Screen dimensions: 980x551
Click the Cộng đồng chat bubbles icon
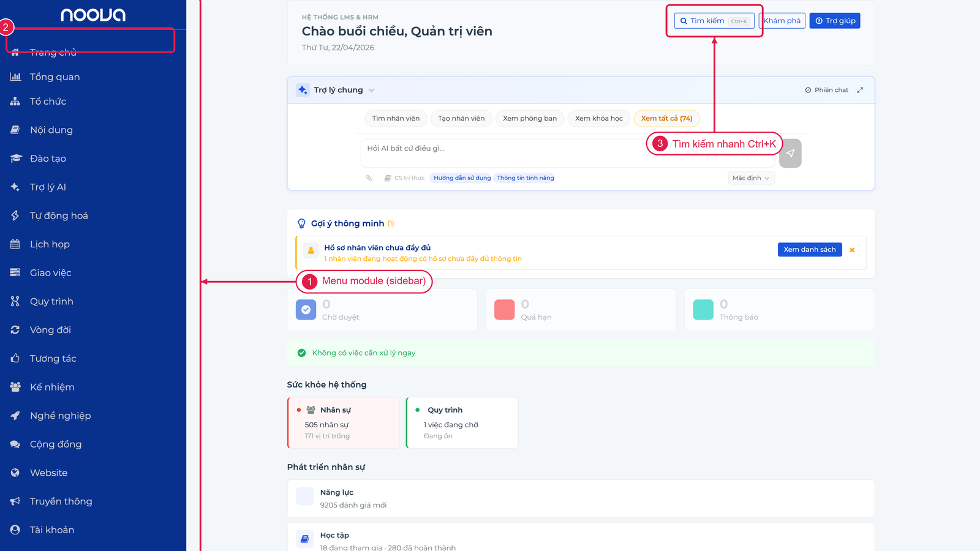15,444
